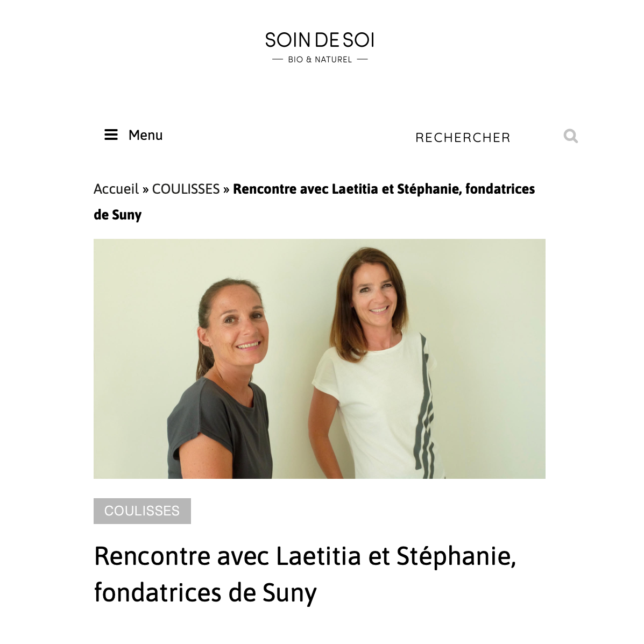This screenshot has height=644, width=644.
Task: Click the BIO & NATUREL tagline
Action: coord(320,60)
